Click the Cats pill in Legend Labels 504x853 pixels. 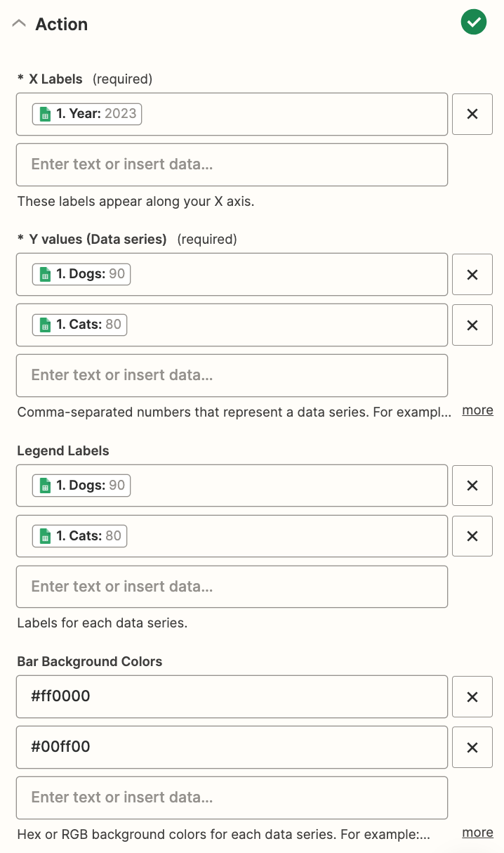(x=79, y=536)
